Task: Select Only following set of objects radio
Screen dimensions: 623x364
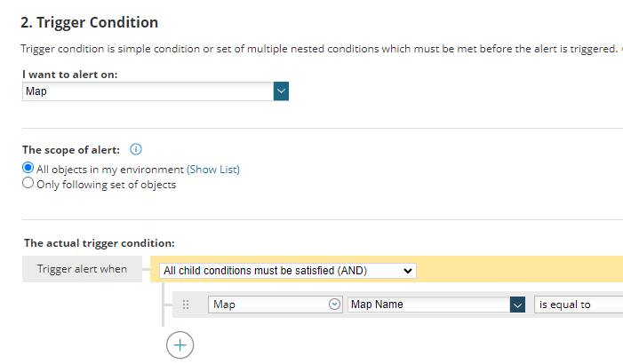Action: pos(28,184)
